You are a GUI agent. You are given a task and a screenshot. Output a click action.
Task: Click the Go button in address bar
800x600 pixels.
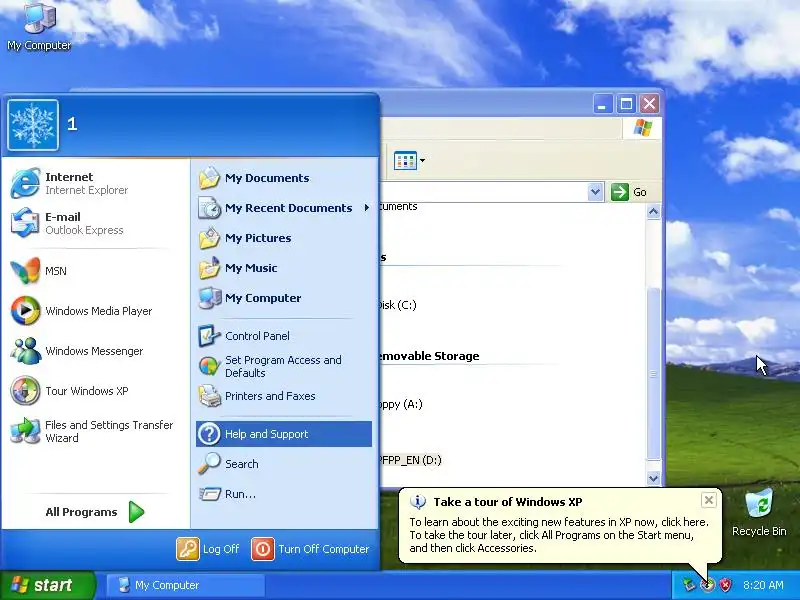629,192
